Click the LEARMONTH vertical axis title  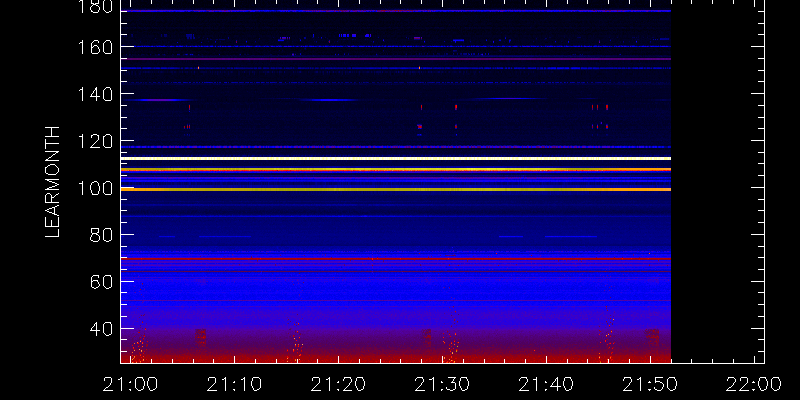[53, 182]
